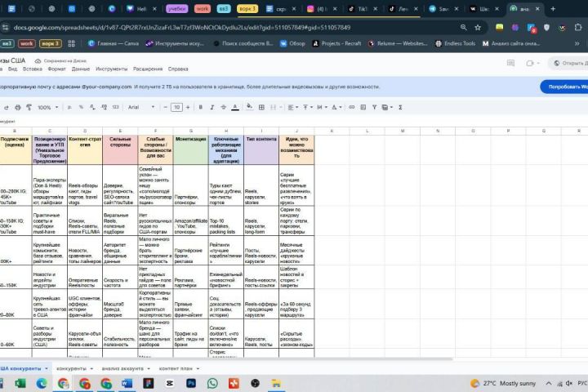Click the print icon in toolbar

[x=18, y=107]
